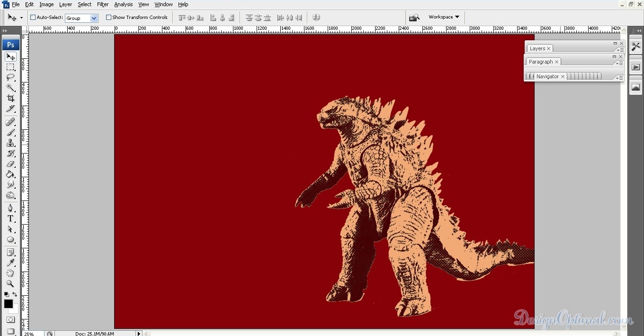Toggle Quick Mask mode
The width and height of the screenshot is (644, 336).
[10, 320]
